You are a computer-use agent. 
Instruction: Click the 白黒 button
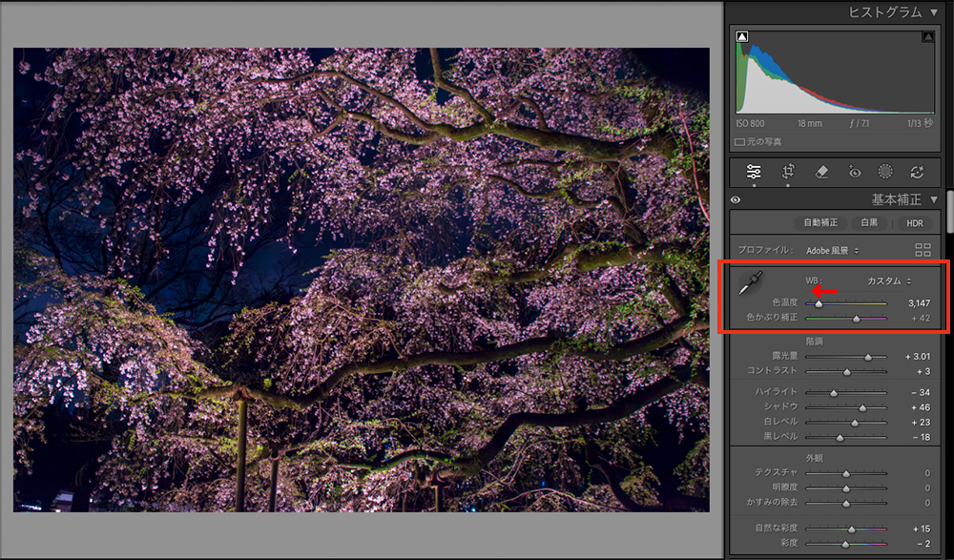(x=869, y=222)
